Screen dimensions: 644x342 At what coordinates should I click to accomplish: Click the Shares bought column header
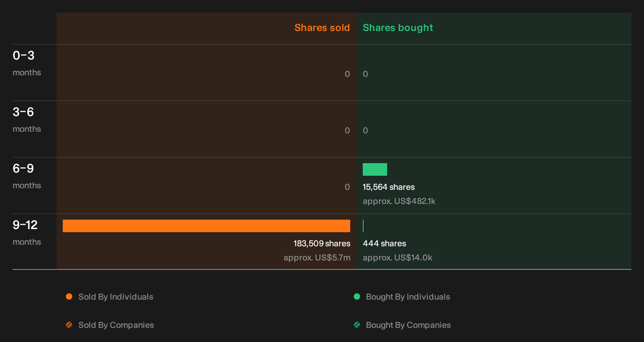(398, 28)
